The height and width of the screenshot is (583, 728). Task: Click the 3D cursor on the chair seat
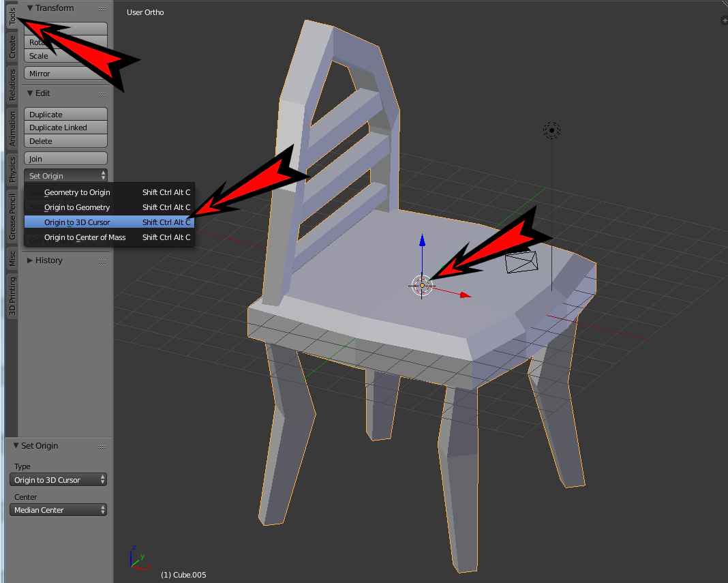421,286
